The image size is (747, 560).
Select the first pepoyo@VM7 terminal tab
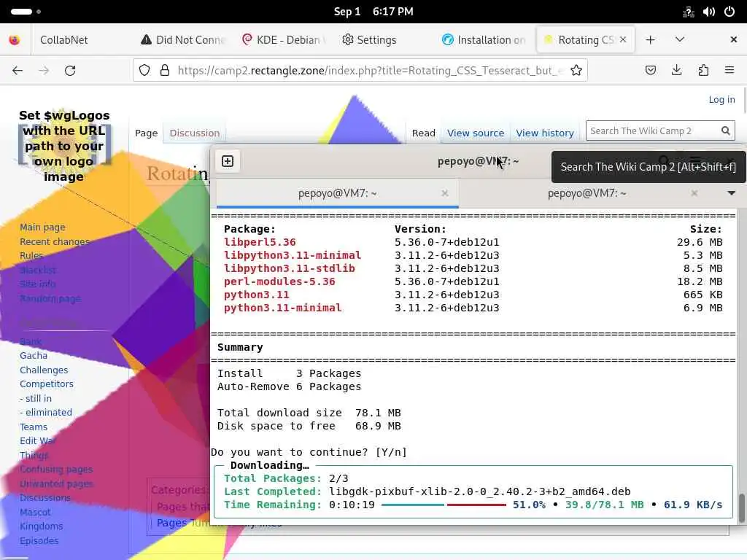click(337, 192)
